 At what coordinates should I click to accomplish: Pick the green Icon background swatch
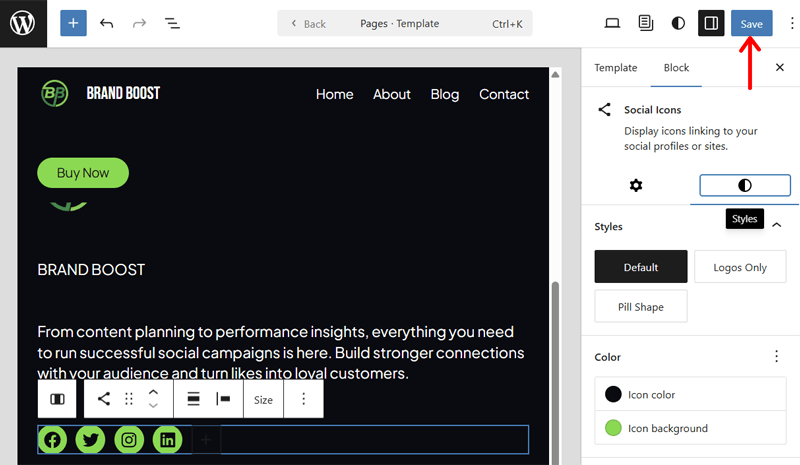pos(613,428)
